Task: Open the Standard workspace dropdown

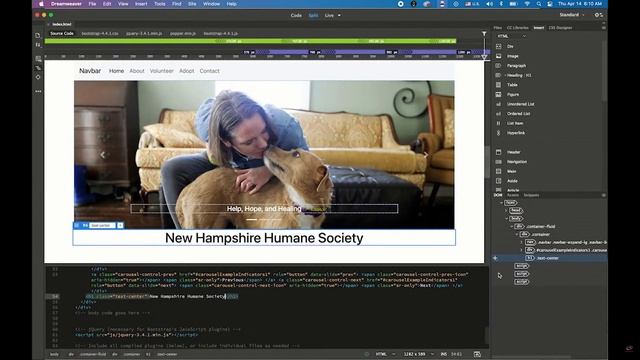Action: (x=571, y=15)
